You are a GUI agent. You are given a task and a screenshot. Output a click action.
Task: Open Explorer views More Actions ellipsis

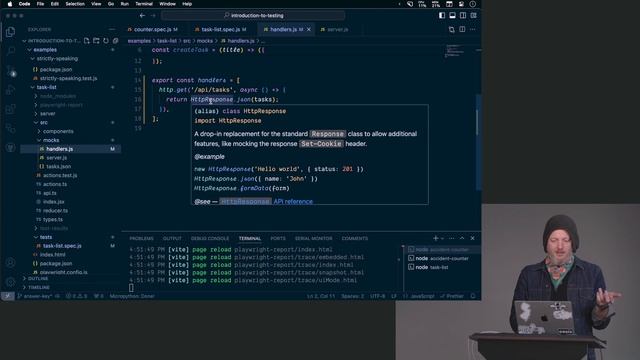[x=112, y=29]
